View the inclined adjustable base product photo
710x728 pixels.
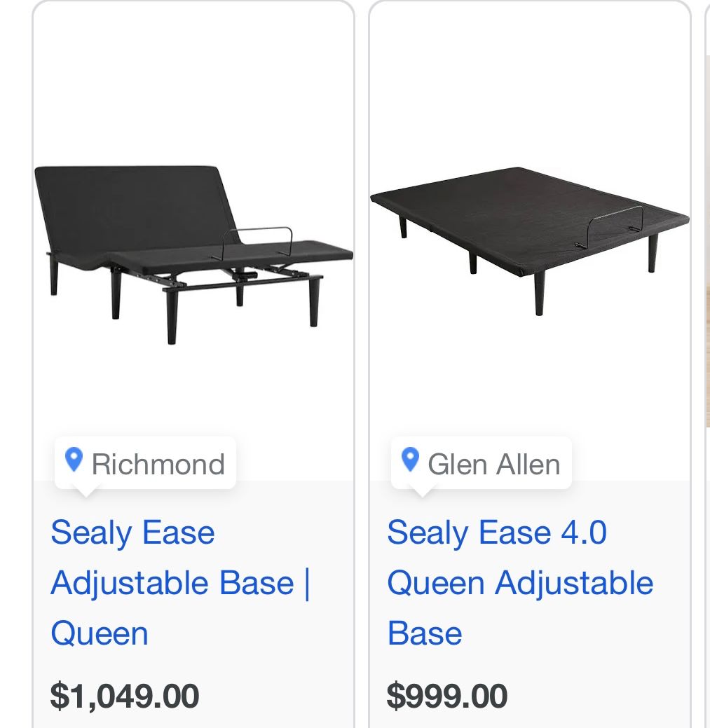coord(193,252)
